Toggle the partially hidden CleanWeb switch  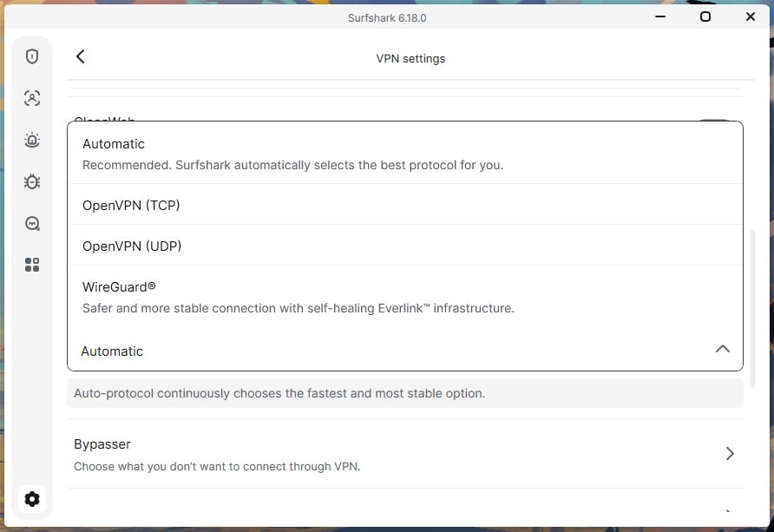click(x=714, y=120)
